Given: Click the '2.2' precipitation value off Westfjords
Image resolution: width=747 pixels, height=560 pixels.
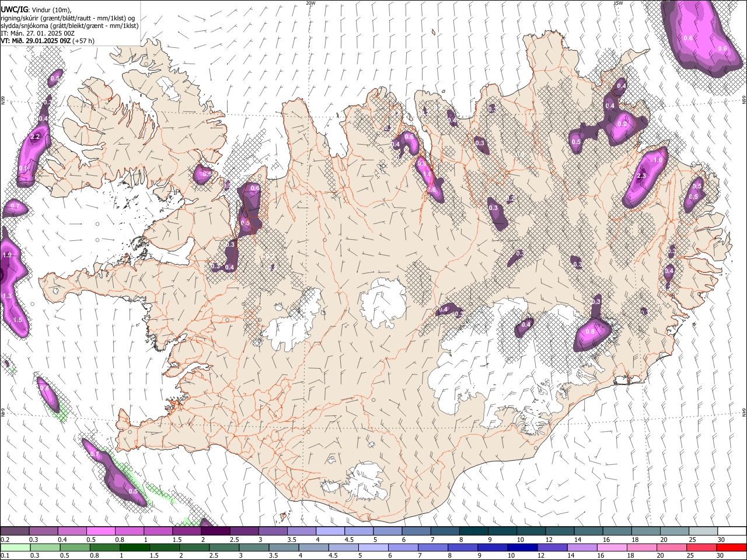Looking at the screenshot, I should (x=35, y=137).
